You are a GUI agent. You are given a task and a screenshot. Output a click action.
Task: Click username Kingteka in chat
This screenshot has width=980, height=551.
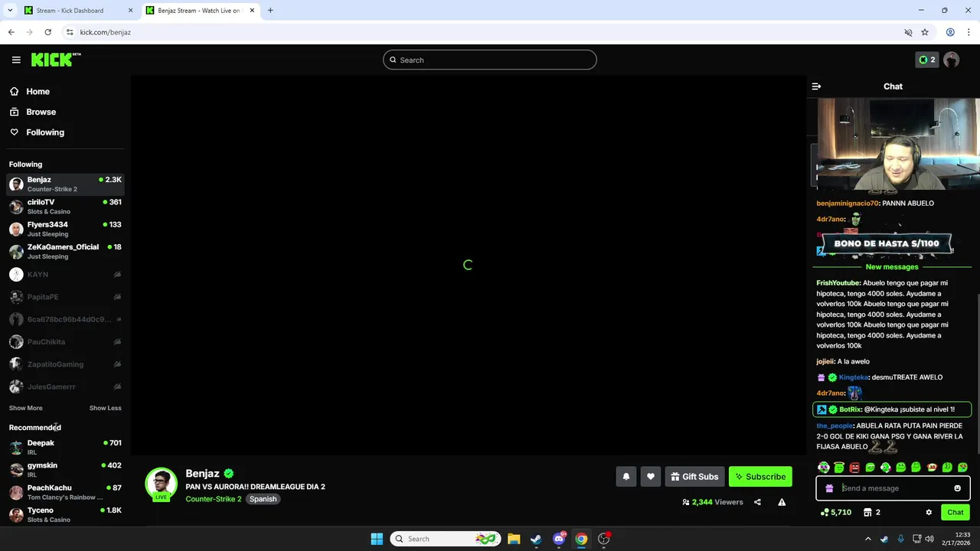pos(854,377)
